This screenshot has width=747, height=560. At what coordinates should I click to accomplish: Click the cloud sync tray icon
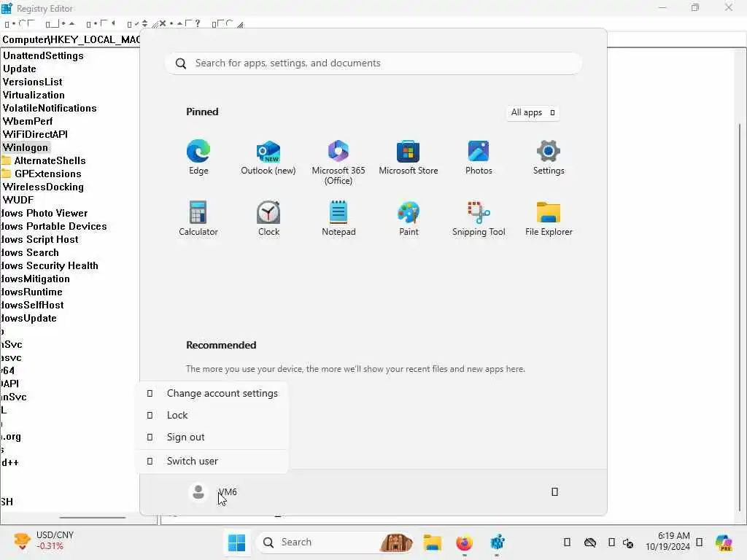coord(589,542)
